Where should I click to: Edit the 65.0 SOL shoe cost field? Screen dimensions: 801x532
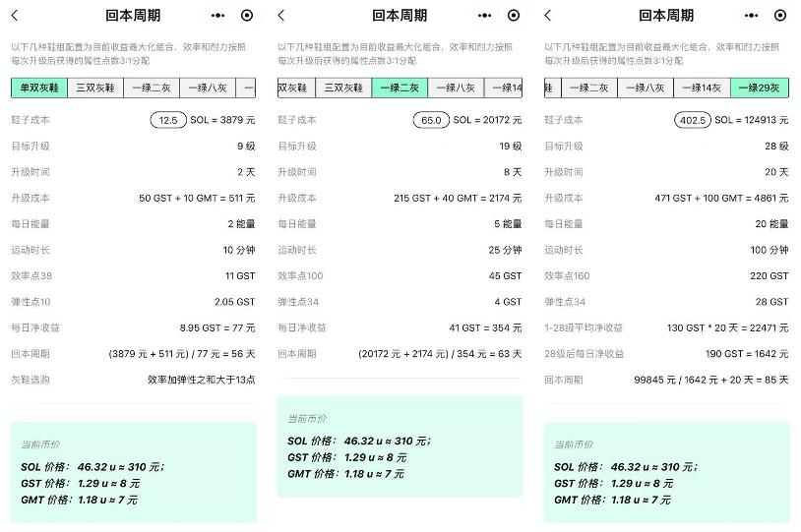(431, 120)
